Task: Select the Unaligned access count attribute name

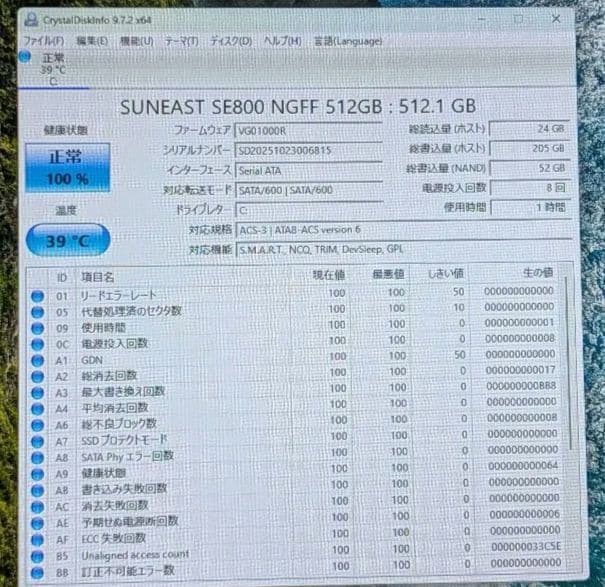Action: click(135, 555)
